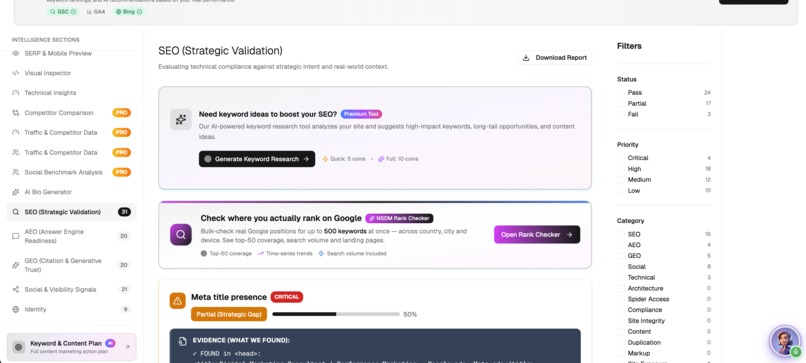Open Identity section

(x=71, y=309)
